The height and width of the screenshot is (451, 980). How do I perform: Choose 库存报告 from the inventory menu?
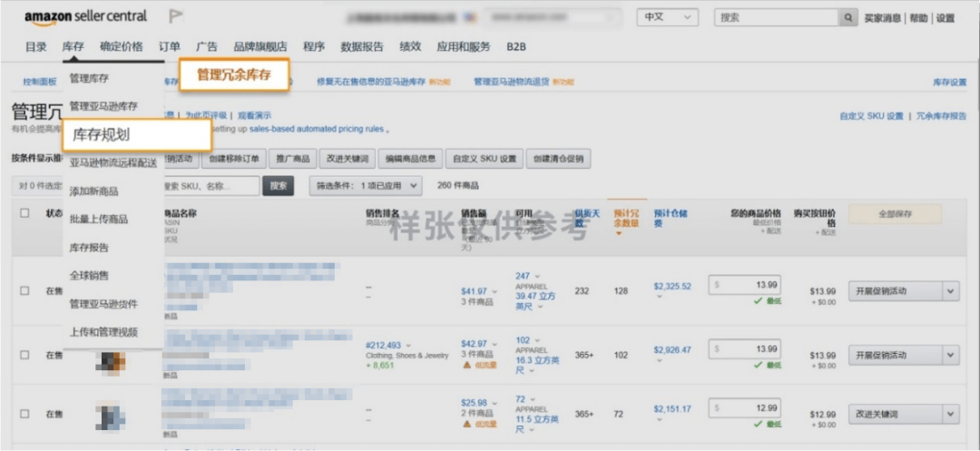pyautogui.click(x=89, y=248)
